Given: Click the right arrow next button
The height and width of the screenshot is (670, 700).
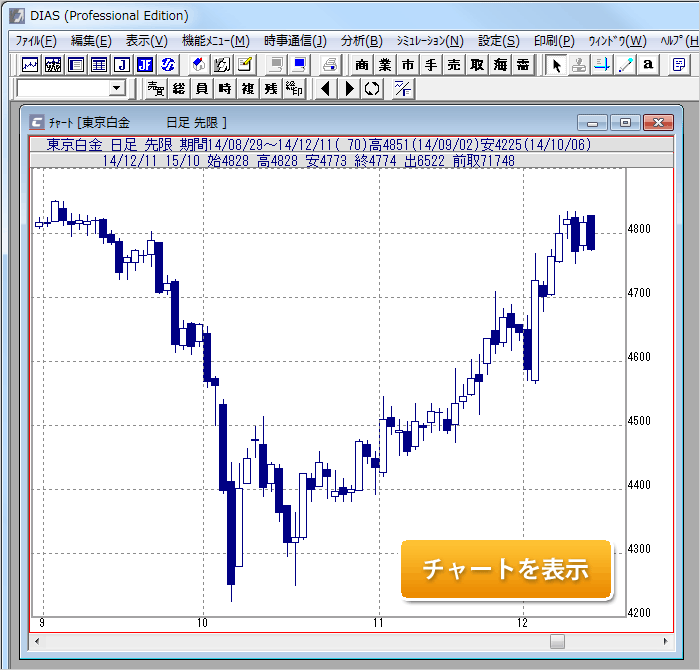Looking at the screenshot, I should click(349, 89).
